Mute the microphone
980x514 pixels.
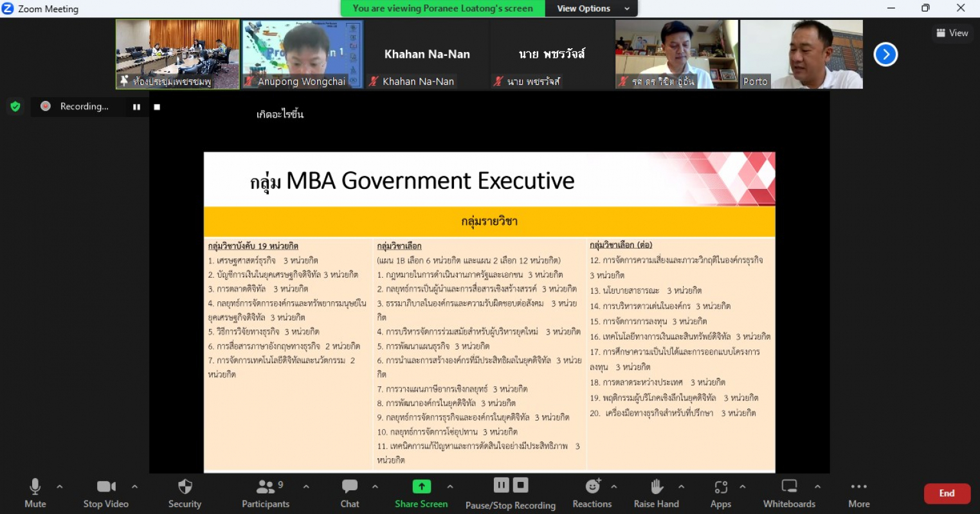click(35, 493)
